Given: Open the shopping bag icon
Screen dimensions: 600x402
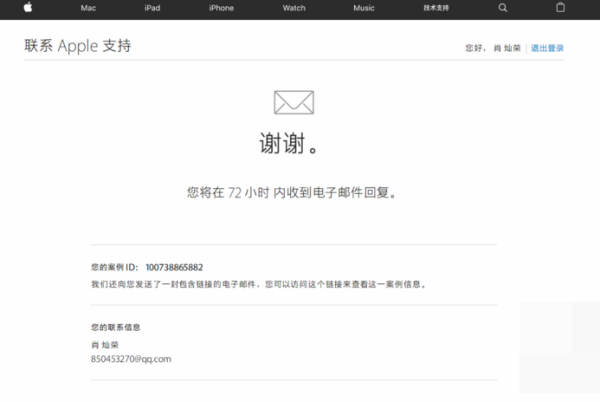Looking at the screenshot, I should pos(560,7).
